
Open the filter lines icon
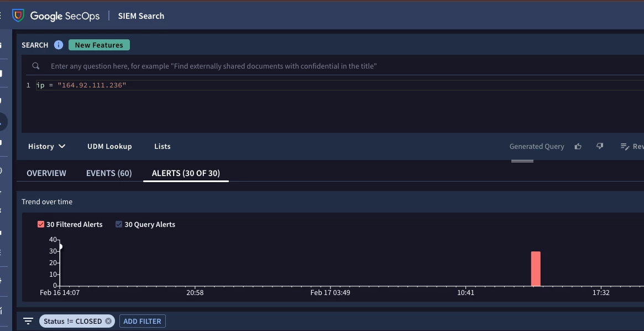click(x=28, y=320)
